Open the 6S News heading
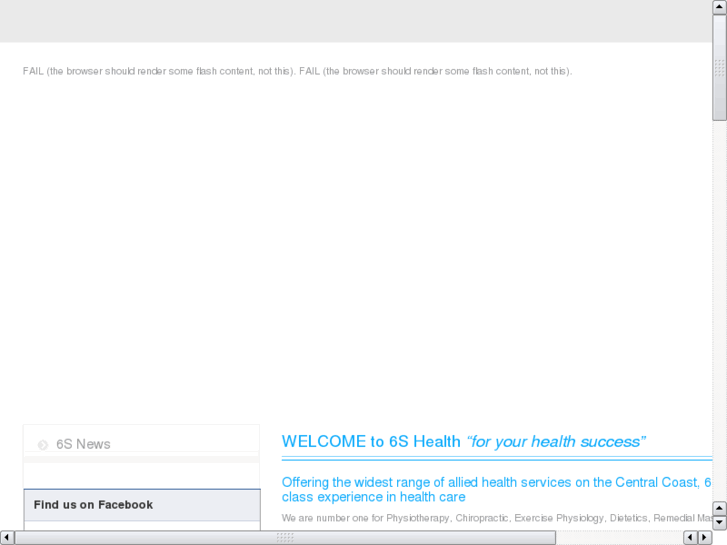Image resolution: width=727 pixels, height=545 pixels. coord(83,444)
